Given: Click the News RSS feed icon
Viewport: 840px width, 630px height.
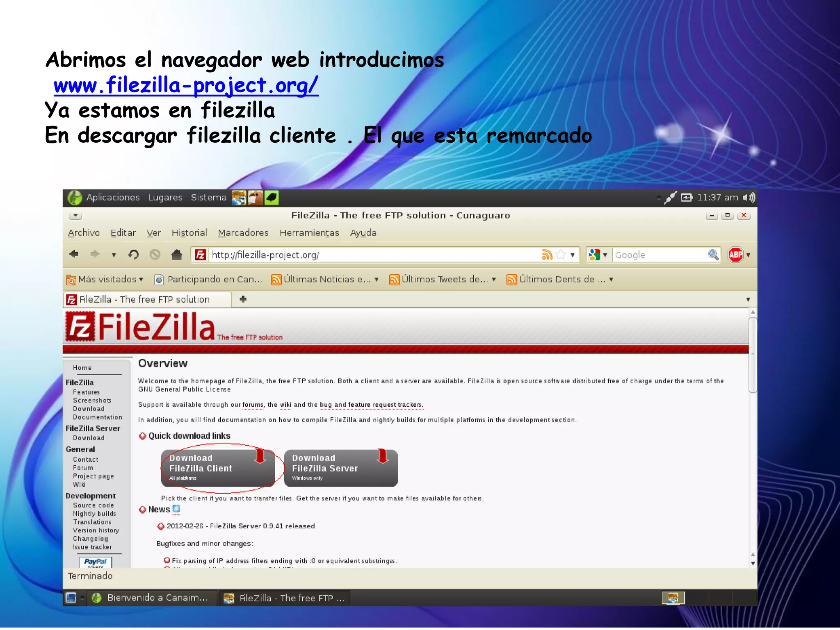Looking at the screenshot, I should coord(176,509).
